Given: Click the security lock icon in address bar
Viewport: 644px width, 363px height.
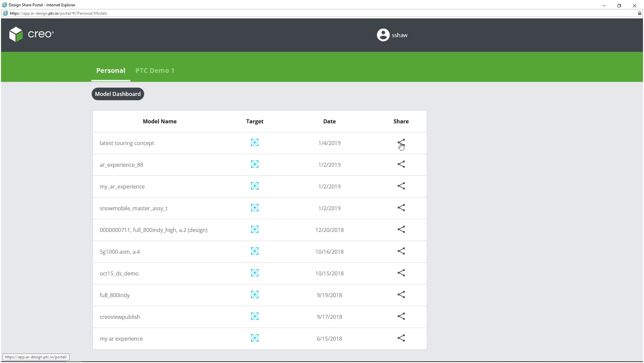Looking at the screenshot, I should click(639, 13).
